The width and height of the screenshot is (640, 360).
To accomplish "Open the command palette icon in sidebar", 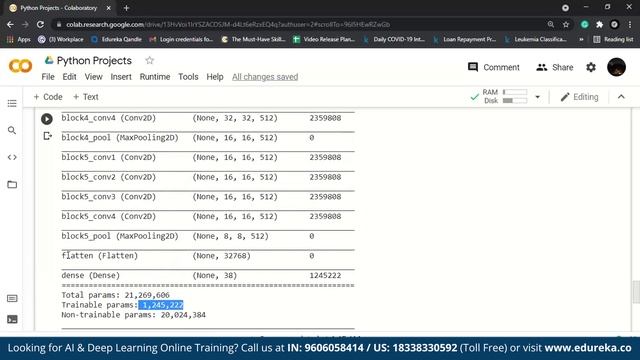I will (12, 298).
